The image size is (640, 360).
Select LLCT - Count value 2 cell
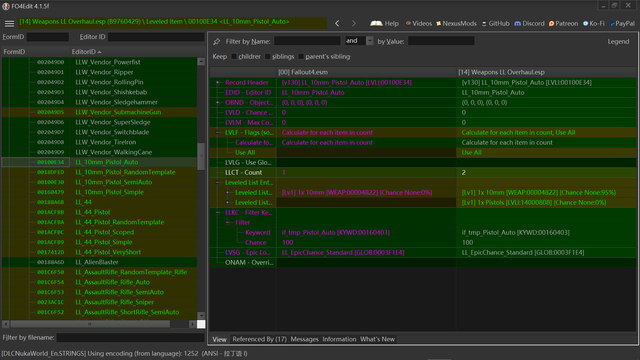point(546,173)
